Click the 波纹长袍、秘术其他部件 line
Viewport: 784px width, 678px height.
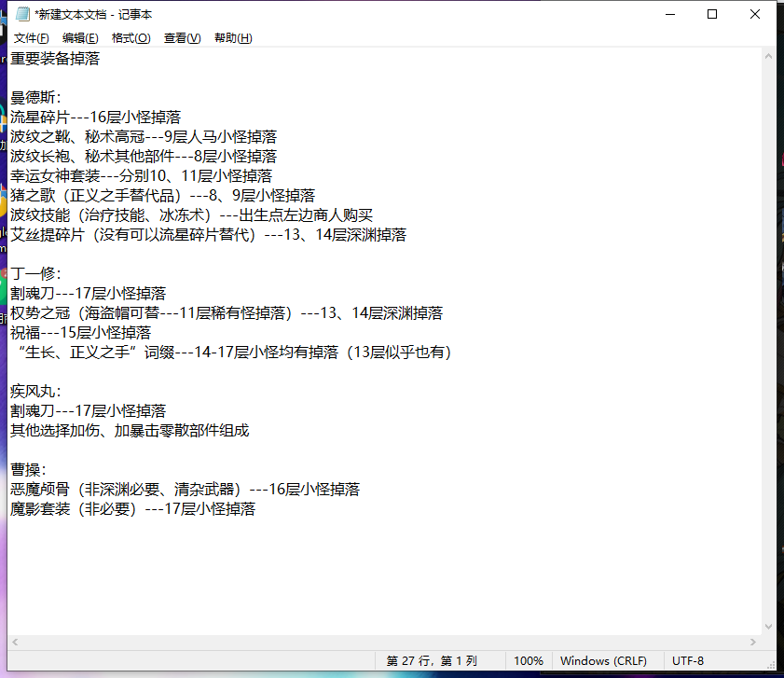click(x=144, y=156)
